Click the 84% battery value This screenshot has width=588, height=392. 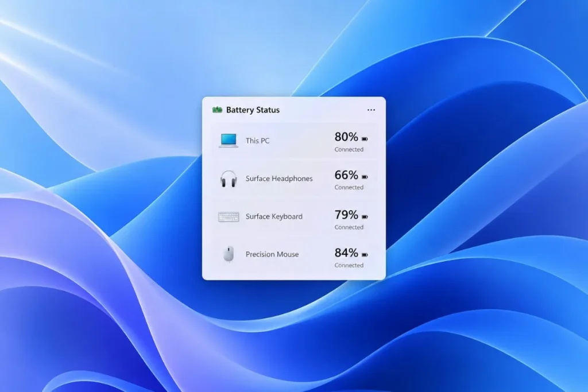(x=346, y=253)
